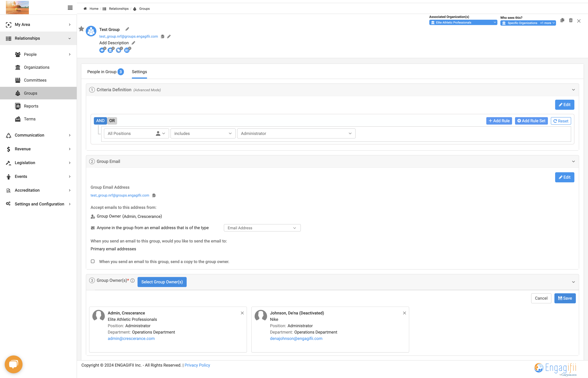Close the group detail view with the X
Viewport: 588px width, 378px height.
[x=579, y=21]
